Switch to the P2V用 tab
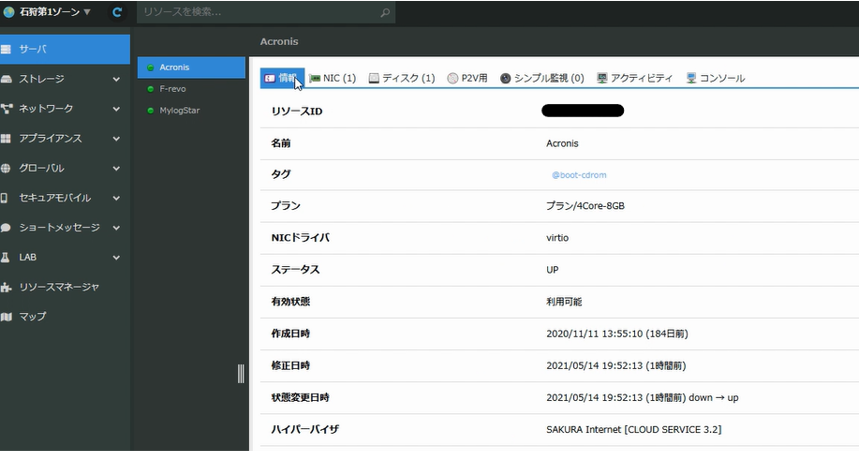Screen dimensions: 859x451 click(x=467, y=78)
